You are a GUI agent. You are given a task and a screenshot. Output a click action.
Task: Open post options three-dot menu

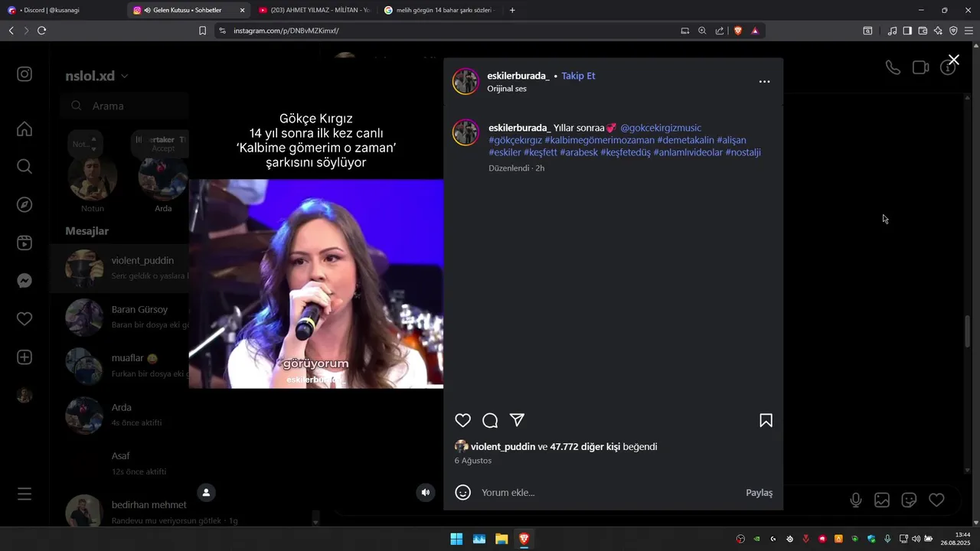pyautogui.click(x=764, y=81)
